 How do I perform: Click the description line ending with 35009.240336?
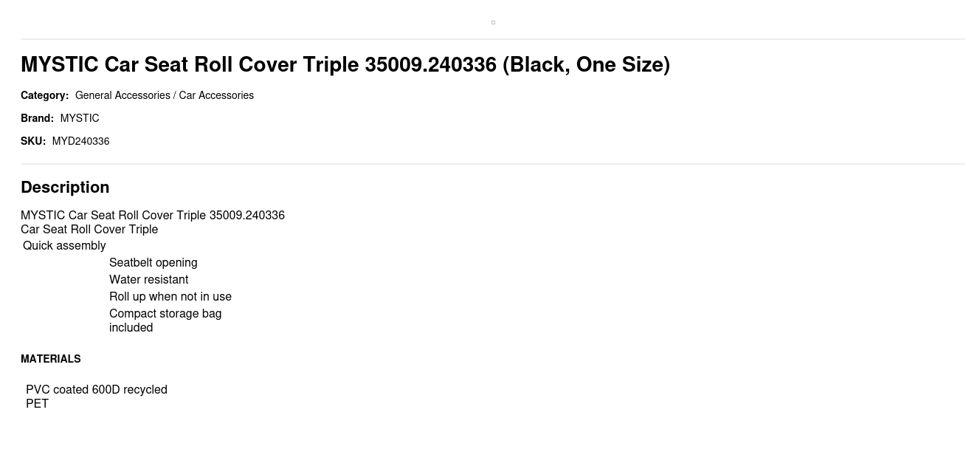pyautogui.click(x=152, y=215)
